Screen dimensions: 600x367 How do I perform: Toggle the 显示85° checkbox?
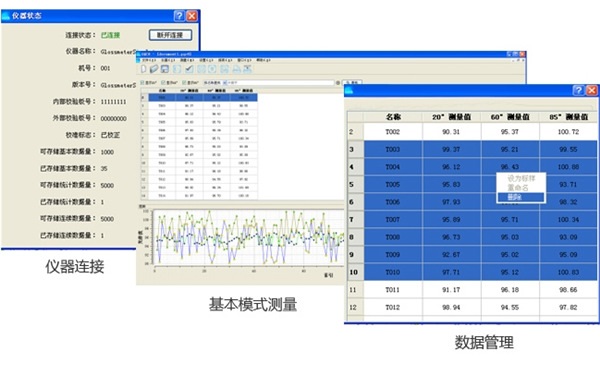click(184, 83)
